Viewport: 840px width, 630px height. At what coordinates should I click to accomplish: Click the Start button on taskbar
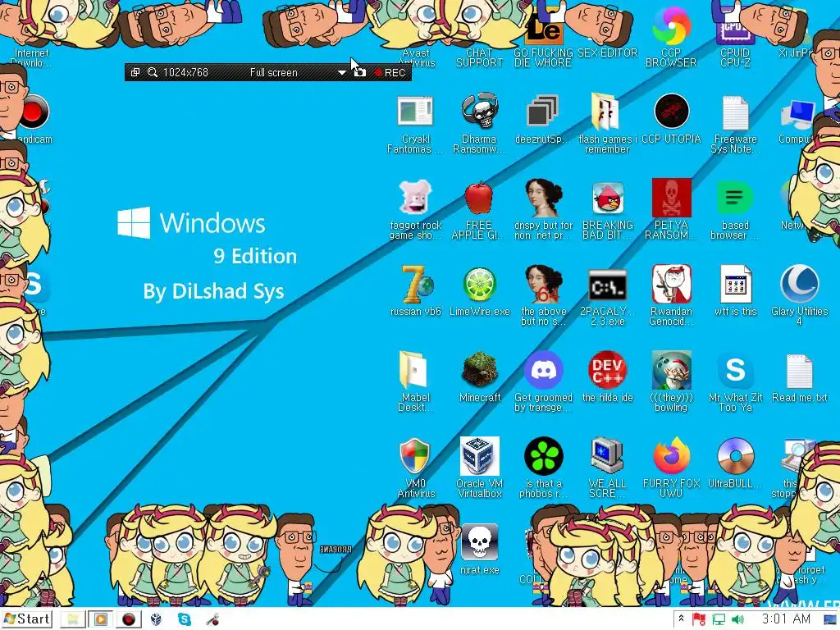pyautogui.click(x=27, y=619)
